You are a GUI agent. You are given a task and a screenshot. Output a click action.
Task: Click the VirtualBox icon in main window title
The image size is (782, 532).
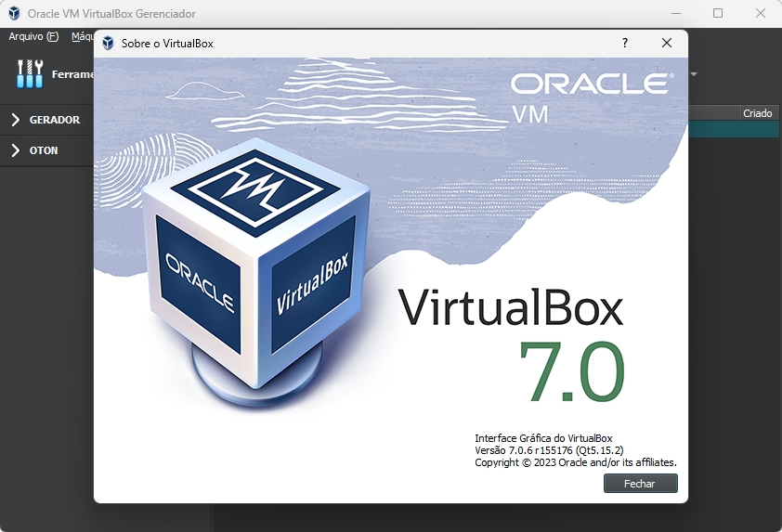(x=15, y=13)
